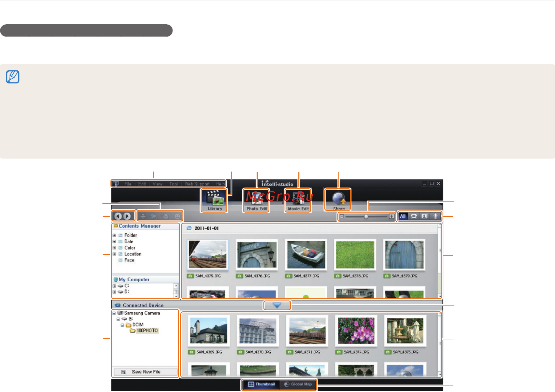Open the Web Support menu

(x=197, y=184)
